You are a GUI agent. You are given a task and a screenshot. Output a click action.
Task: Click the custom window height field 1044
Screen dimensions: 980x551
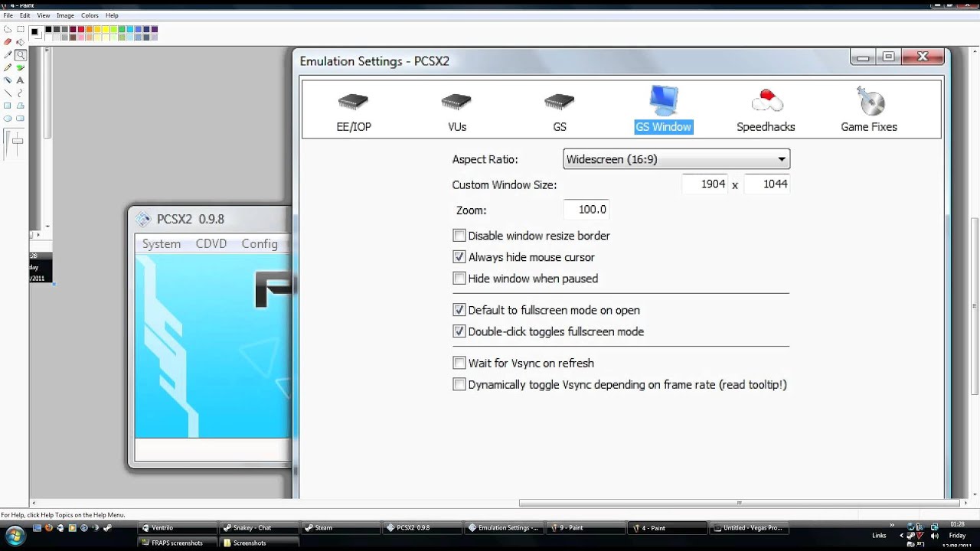click(766, 184)
